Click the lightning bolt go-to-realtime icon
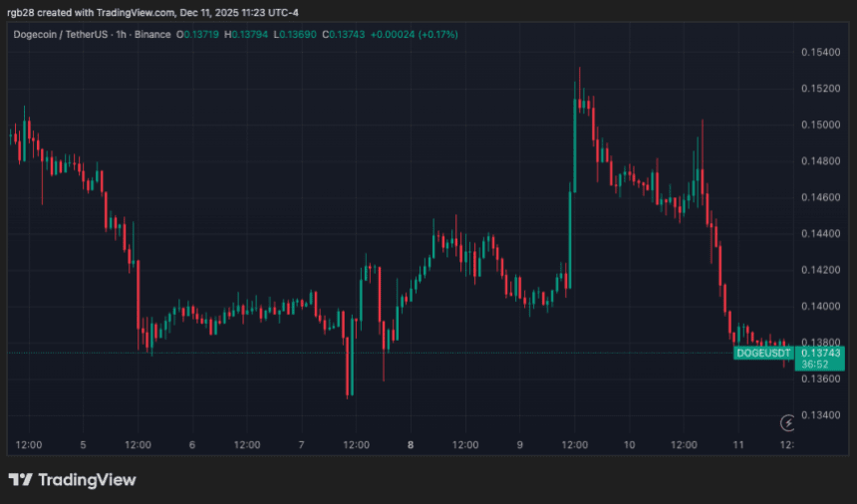Screen dimensions: 857x504 click(x=787, y=422)
